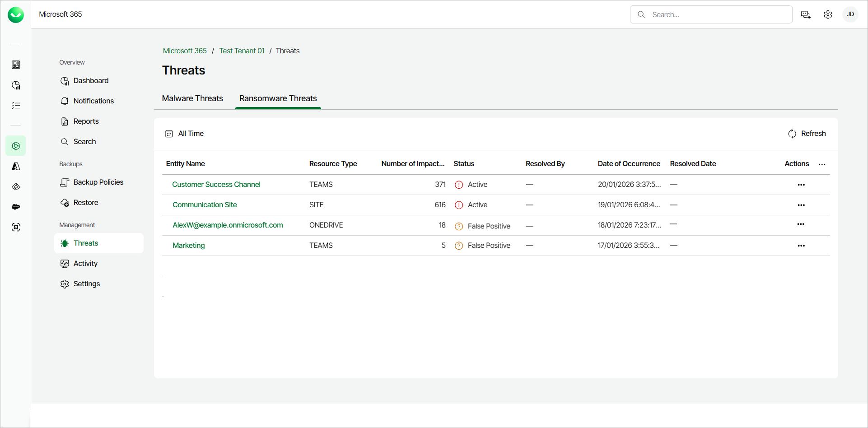The image size is (868, 428).
Task: Open the checklist tasks icon in sidebar
Action: pyautogui.click(x=16, y=105)
